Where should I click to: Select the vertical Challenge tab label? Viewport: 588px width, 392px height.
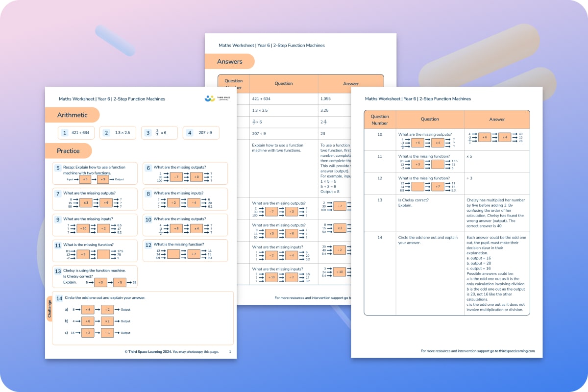(x=49, y=310)
